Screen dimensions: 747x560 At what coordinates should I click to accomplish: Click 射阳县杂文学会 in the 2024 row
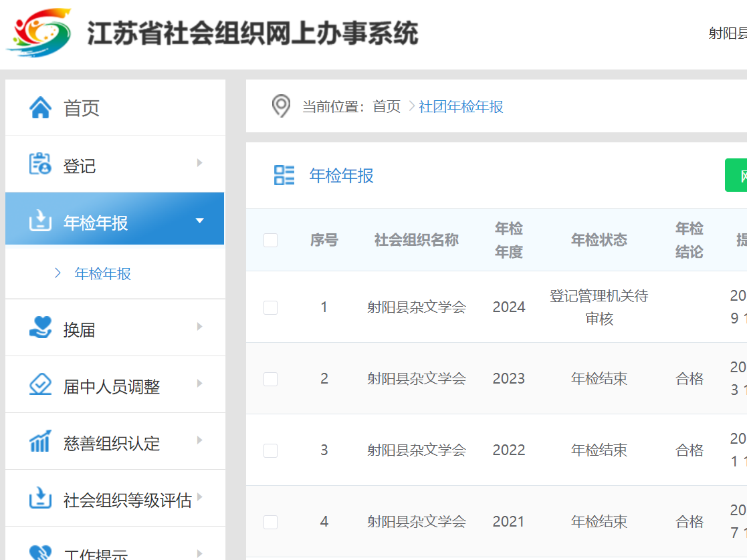tap(417, 307)
